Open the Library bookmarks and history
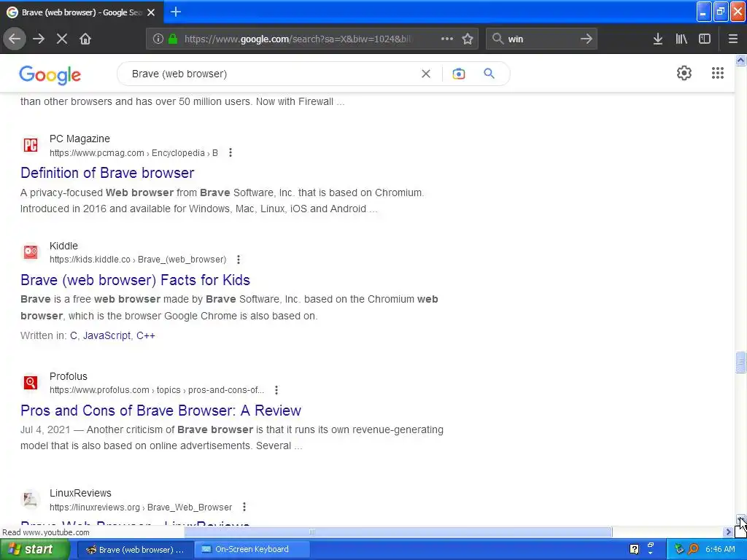Image resolution: width=747 pixels, height=560 pixels. click(681, 39)
